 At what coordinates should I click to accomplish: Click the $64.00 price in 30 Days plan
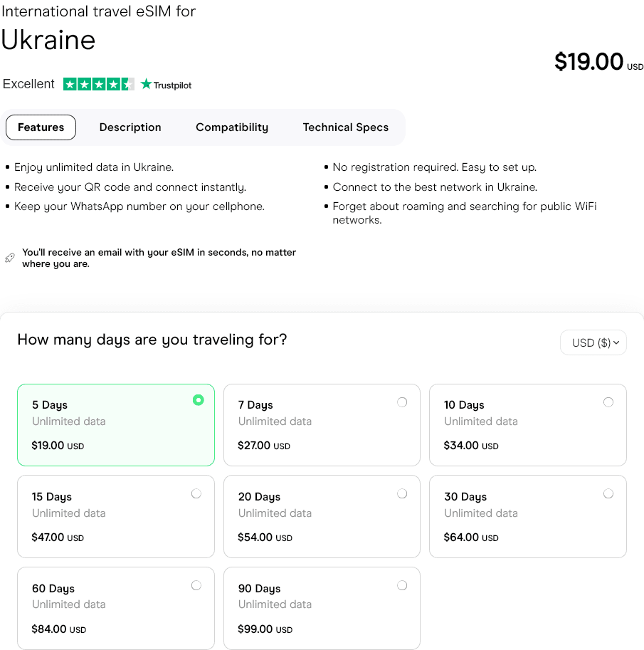pos(461,538)
